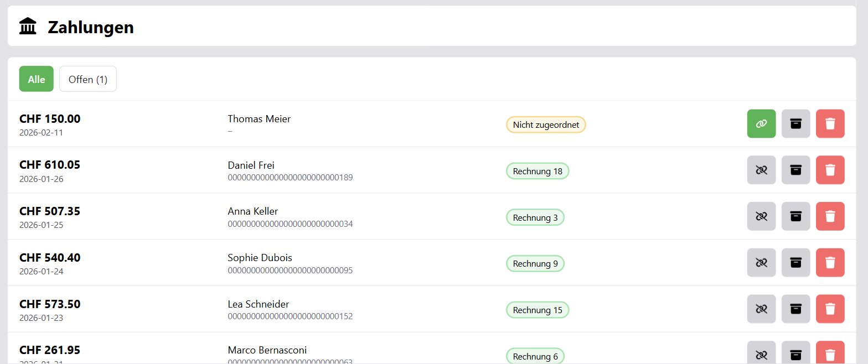Click the Nicht zugeordnet status badge
This screenshot has height=364, width=868.
tap(546, 125)
